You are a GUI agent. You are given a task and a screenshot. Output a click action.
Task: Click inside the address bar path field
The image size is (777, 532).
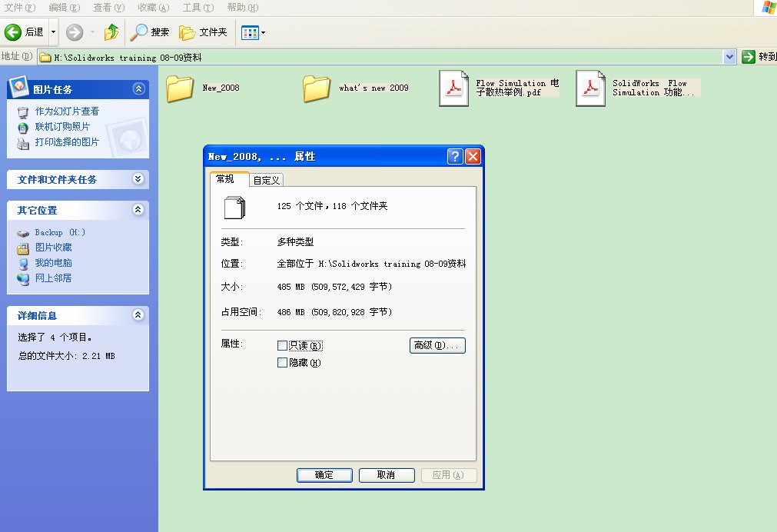380,58
